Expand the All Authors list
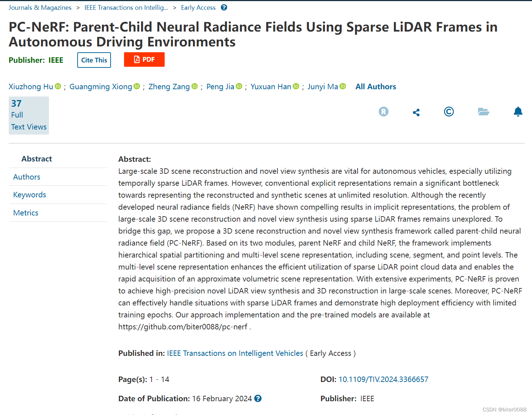The image size is (532, 415). pos(376,86)
